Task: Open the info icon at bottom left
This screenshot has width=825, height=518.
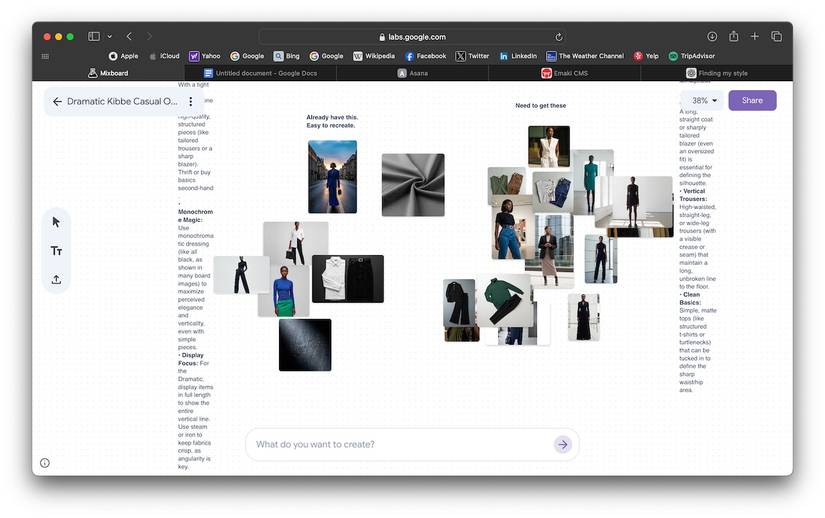Action: click(x=45, y=463)
